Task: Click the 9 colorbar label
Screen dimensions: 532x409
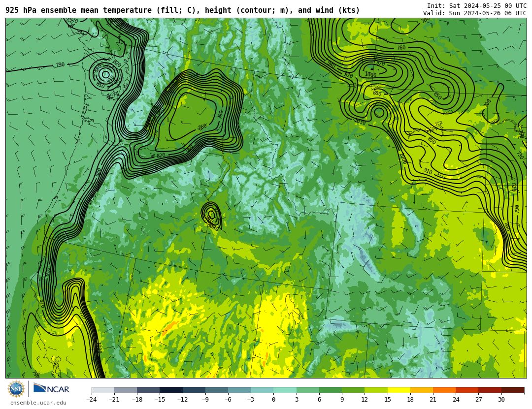Action: [342, 400]
